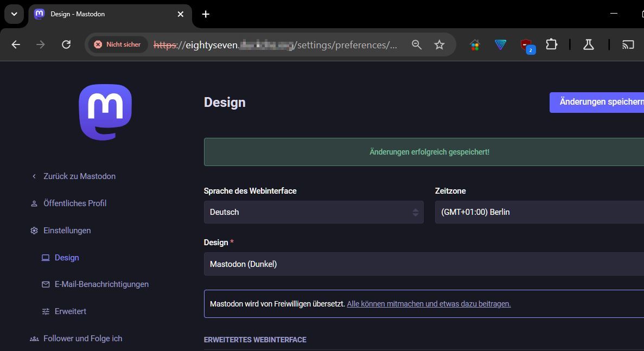Image resolution: width=644 pixels, height=351 pixels.
Task: Reload the page with the refresh icon
Action: (66, 44)
